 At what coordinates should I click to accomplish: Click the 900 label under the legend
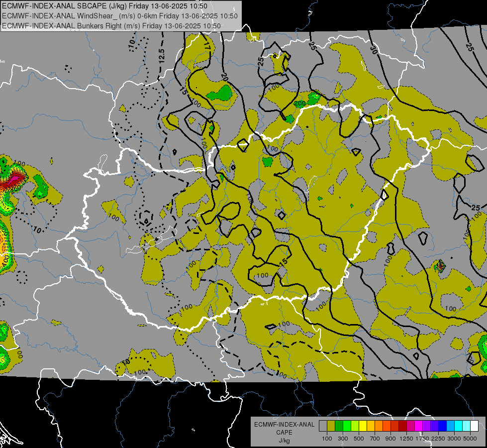(390, 439)
